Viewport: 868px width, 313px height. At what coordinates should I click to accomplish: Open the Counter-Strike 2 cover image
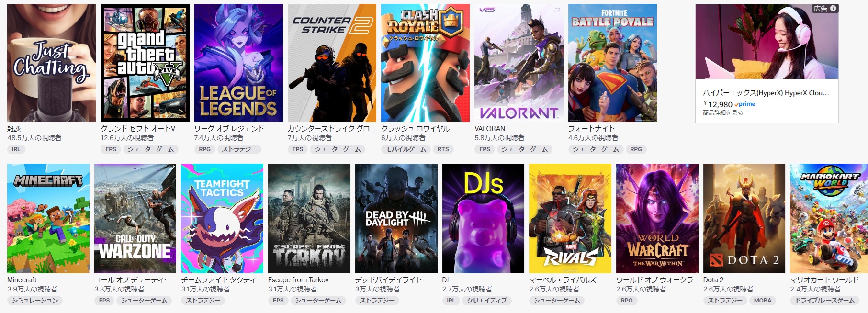point(332,63)
